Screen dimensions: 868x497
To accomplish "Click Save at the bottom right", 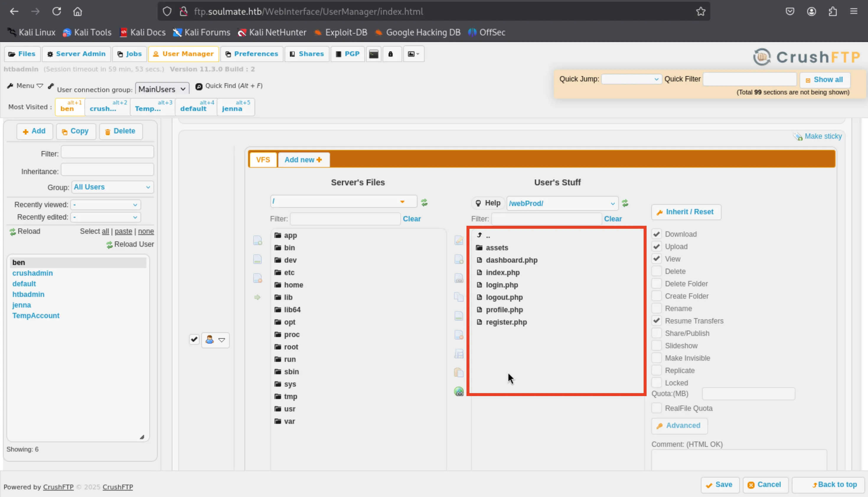I will pyautogui.click(x=719, y=484).
